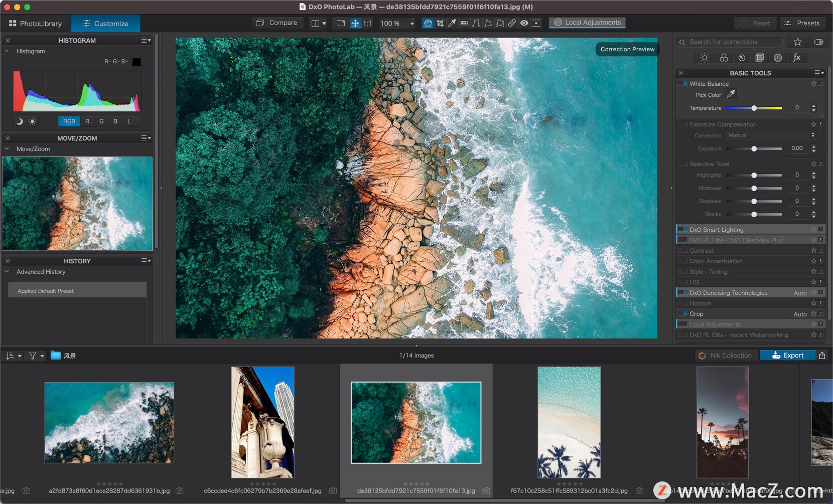Pick Color eyedropper in White Balance

tap(731, 94)
